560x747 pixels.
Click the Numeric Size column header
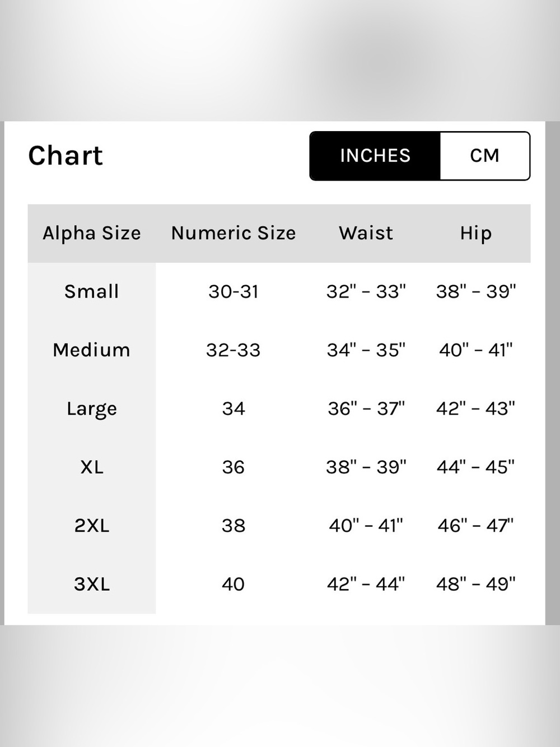(234, 233)
